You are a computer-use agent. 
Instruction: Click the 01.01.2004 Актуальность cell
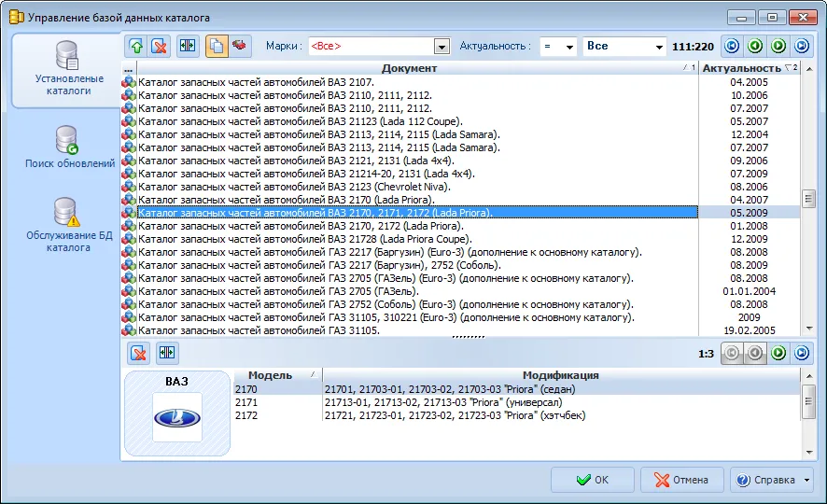coord(750,291)
